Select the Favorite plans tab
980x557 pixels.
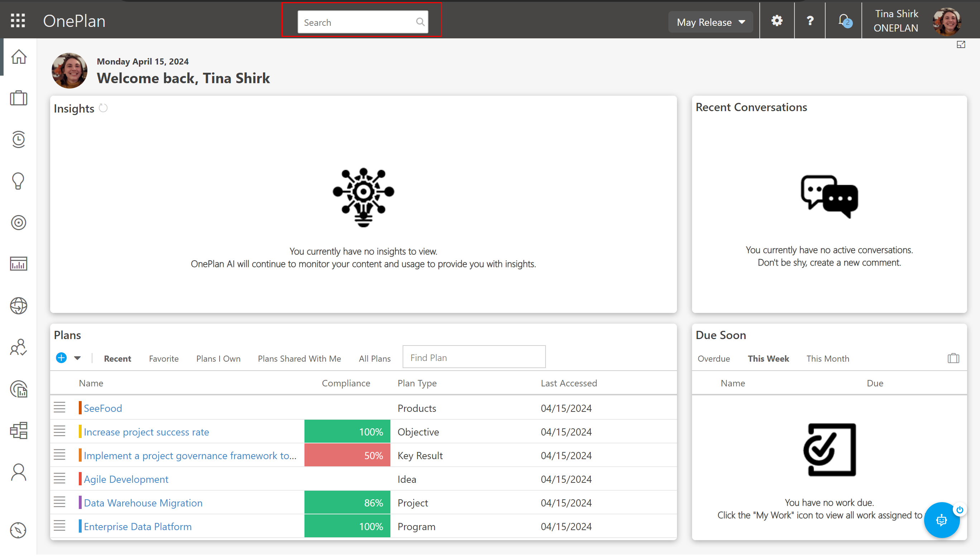click(164, 360)
